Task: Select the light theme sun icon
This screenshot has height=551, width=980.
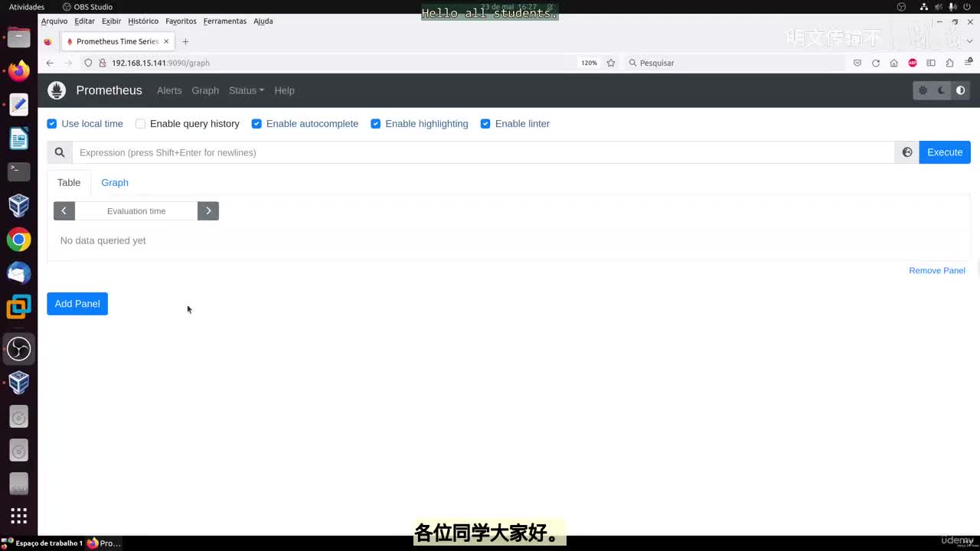Action: (x=923, y=90)
